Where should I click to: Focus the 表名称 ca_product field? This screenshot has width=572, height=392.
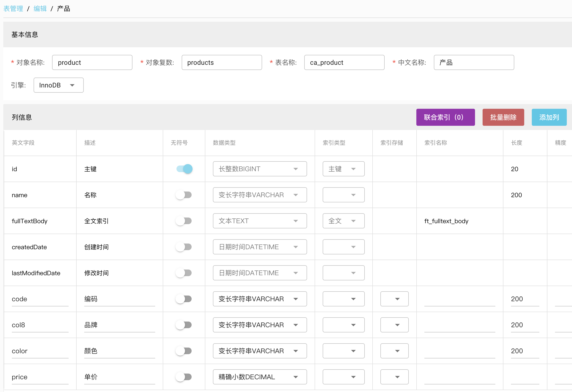pos(344,62)
